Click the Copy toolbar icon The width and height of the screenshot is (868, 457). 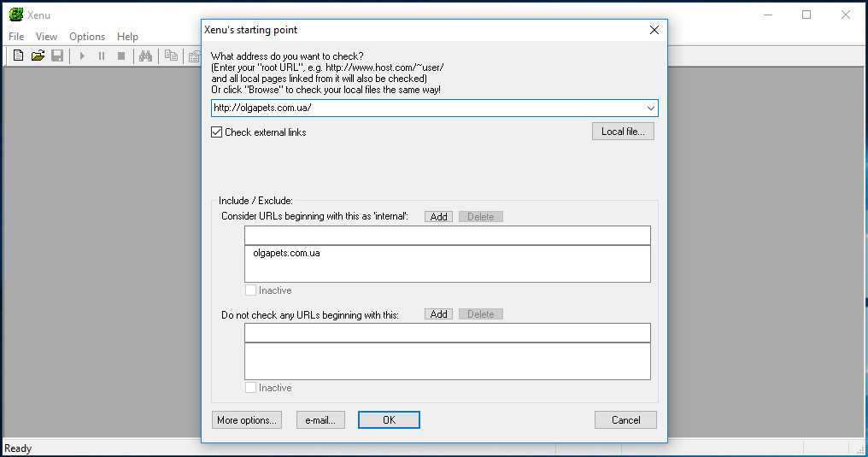(171, 56)
